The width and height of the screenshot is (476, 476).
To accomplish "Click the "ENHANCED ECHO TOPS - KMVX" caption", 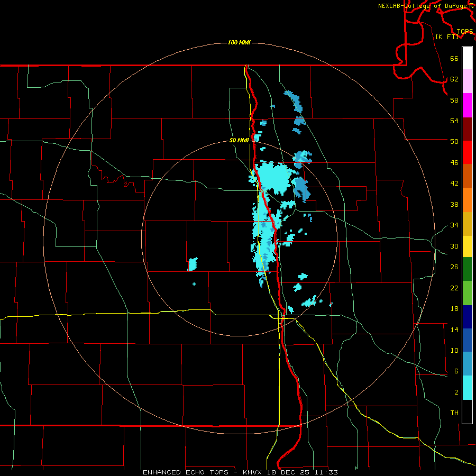I will point(204,472).
